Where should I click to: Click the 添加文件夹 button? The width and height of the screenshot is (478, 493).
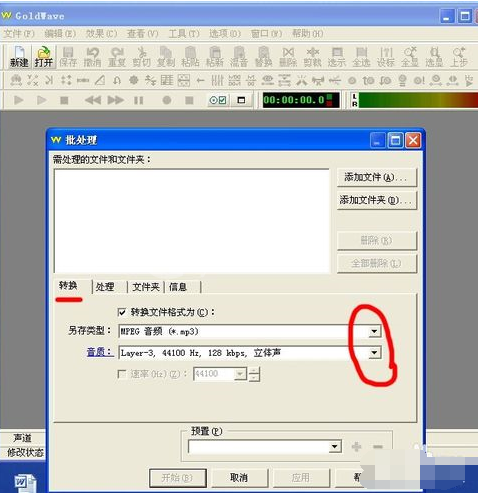[377, 200]
